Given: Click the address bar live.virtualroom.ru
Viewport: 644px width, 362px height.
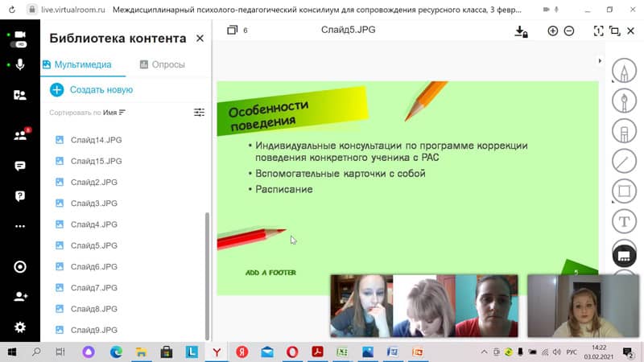Looking at the screenshot, I should point(73,9).
